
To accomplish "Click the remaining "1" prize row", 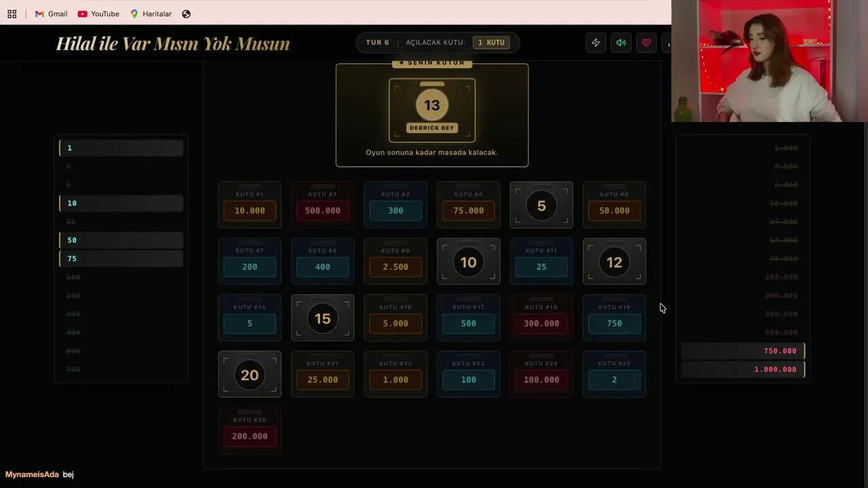I will point(121,148).
